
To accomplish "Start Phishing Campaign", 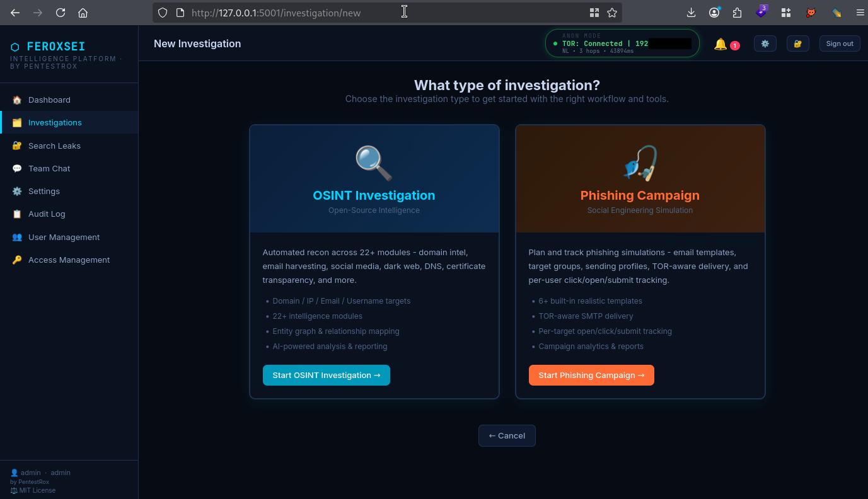I will point(591,375).
